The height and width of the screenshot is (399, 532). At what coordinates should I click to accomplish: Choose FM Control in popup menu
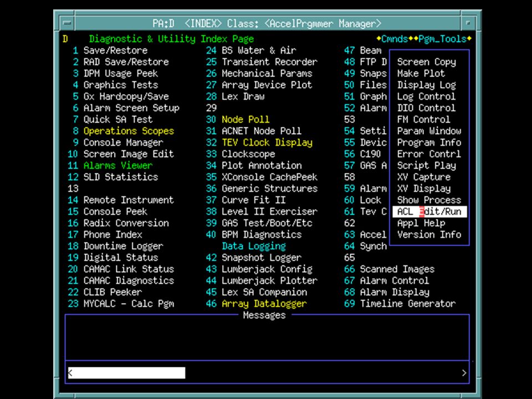point(423,120)
